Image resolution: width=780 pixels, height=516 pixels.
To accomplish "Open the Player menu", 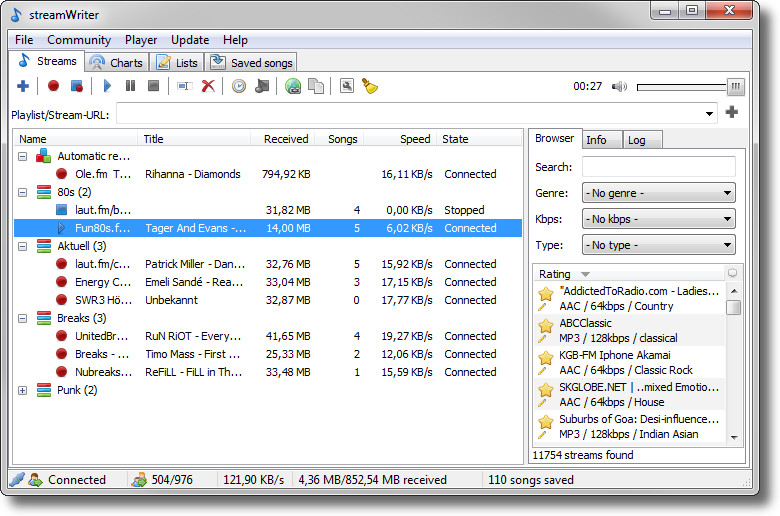I will click(141, 40).
